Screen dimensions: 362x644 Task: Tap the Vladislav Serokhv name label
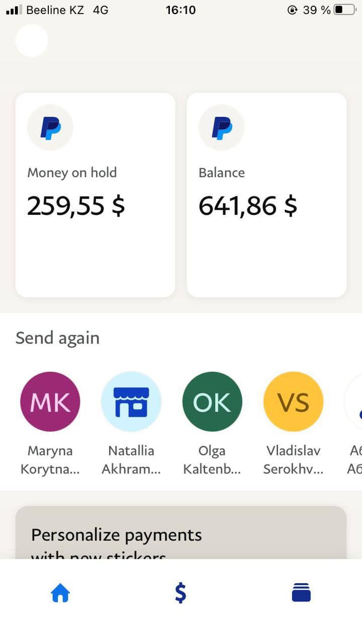294,460
